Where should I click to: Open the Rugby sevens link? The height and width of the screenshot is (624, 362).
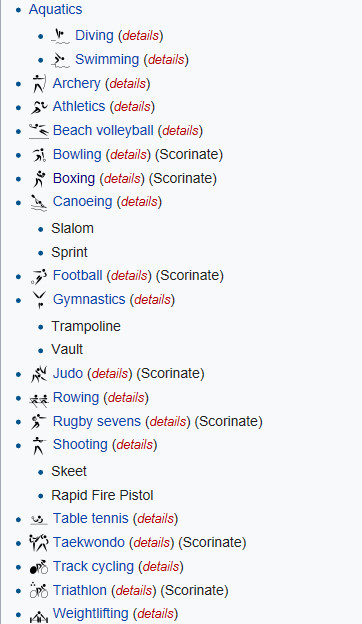click(97, 421)
